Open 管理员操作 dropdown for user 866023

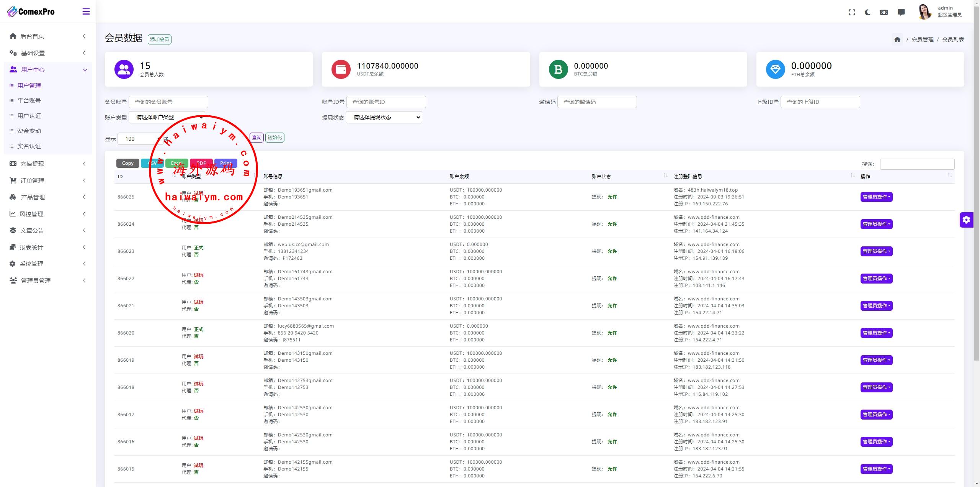click(x=876, y=251)
